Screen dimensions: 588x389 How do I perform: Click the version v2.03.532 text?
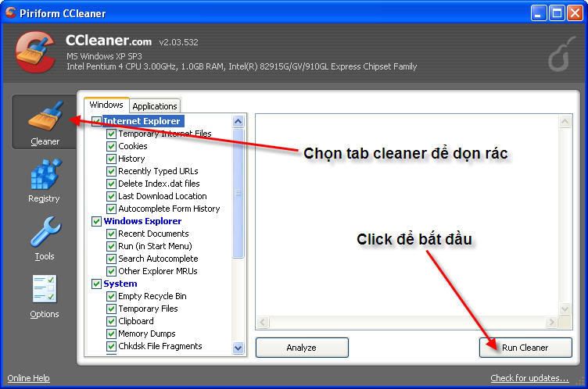[178, 42]
